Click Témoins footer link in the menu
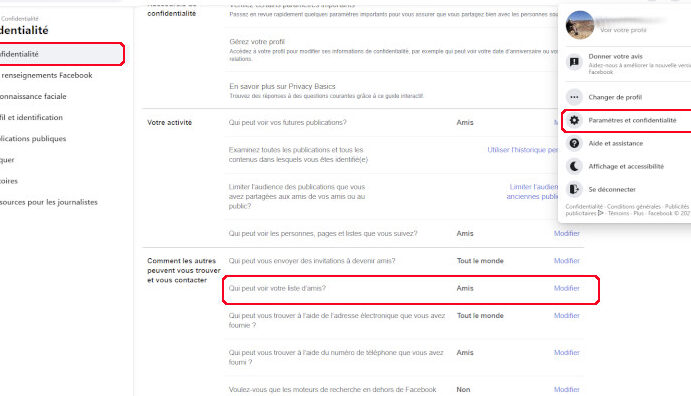691x396 pixels. tap(618, 213)
